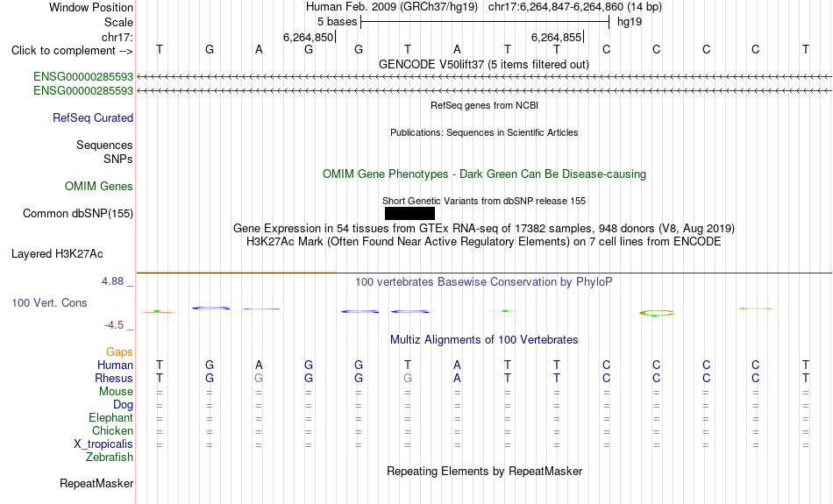The width and height of the screenshot is (833, 504).
Task: Click the Rhesus species label
Action: tap(114, 378)
